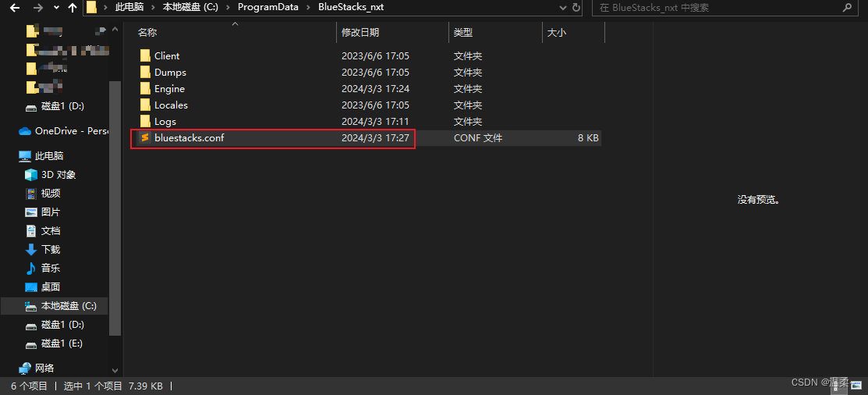Click the 视频 film strip icon

point(31,194)
